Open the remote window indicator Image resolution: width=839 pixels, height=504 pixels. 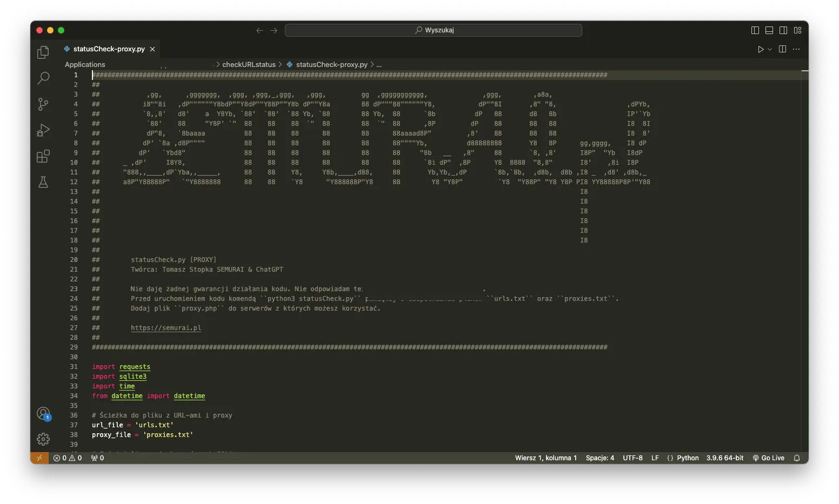tap(39, 458)
